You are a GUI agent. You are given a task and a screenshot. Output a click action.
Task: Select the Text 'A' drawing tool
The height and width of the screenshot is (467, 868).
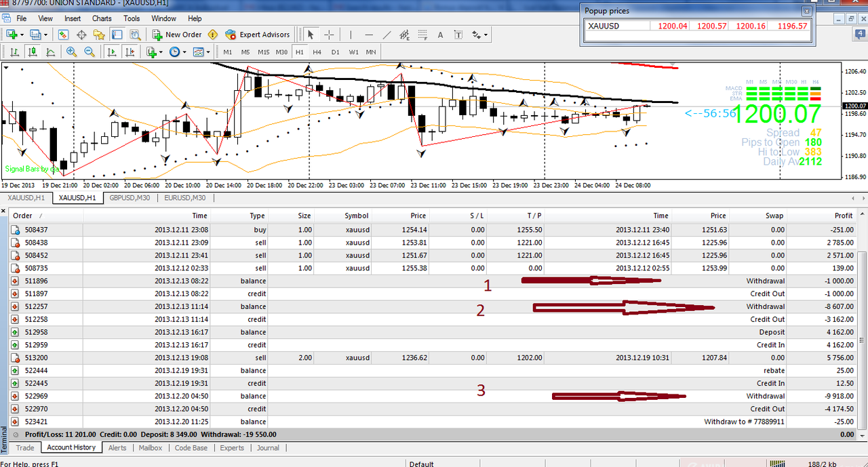click(x=440, y=35)
